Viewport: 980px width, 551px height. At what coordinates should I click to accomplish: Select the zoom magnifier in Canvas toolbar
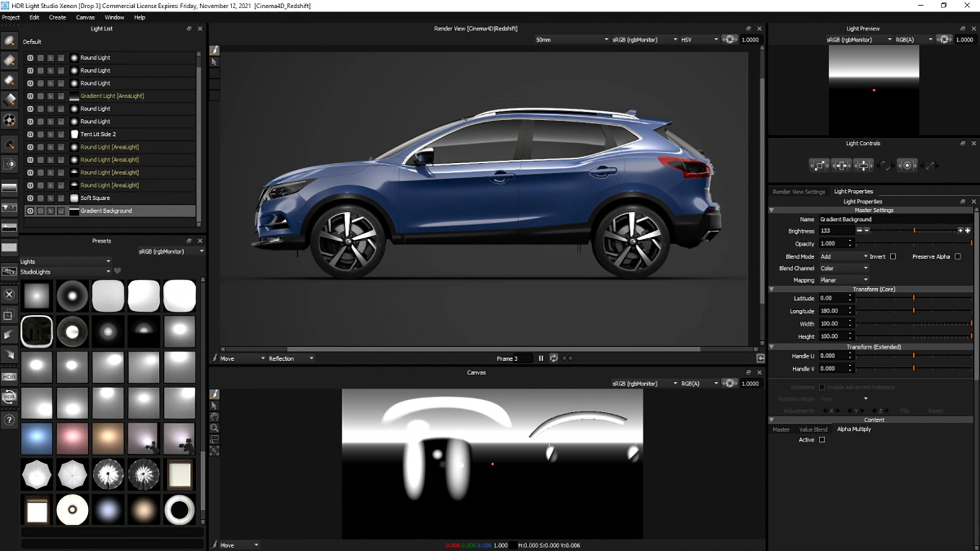point(214,429)
